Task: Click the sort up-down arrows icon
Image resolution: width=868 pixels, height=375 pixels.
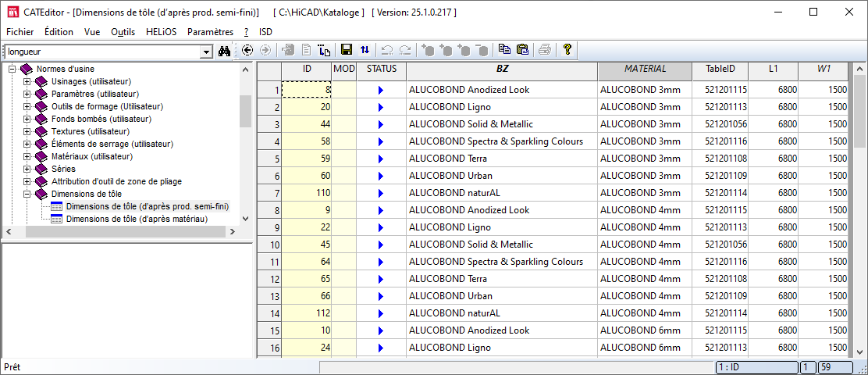Action: (365, 50)
